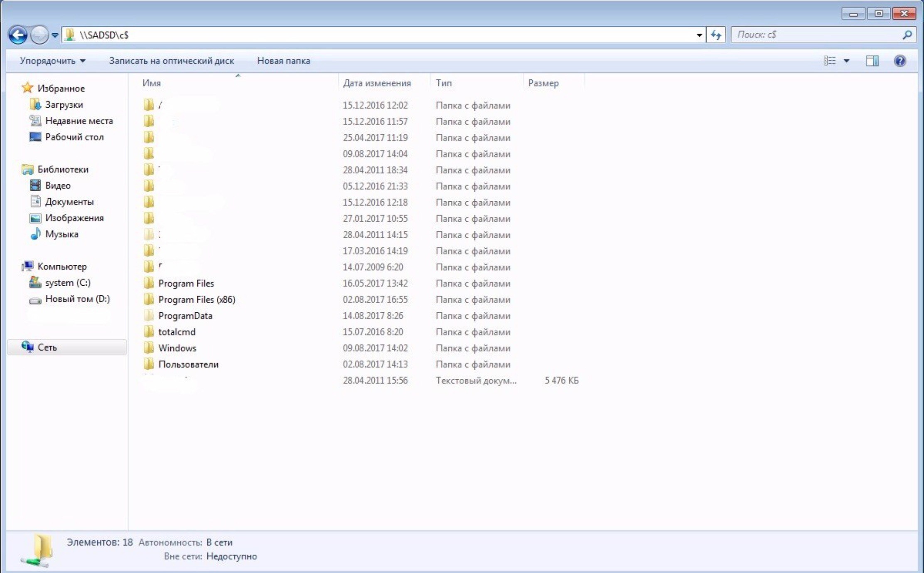
Task: Open Недавние места in favorites
Action: pos(79,121)
